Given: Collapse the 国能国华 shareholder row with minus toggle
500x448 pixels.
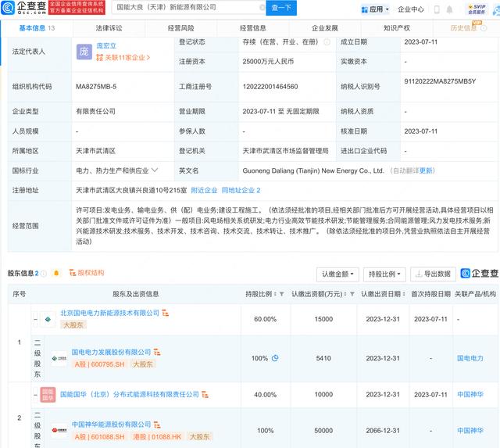Looking at the screenshot, I should [x=36, y=395].
